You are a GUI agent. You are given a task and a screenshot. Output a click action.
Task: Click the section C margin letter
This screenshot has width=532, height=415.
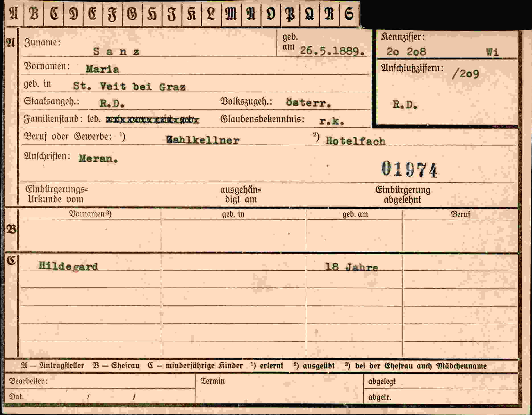coord(11,261)
